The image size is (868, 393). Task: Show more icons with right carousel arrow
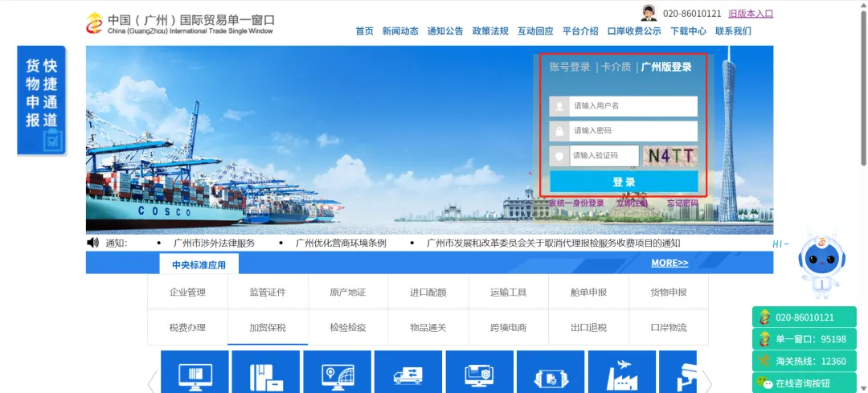pos(706,382)
